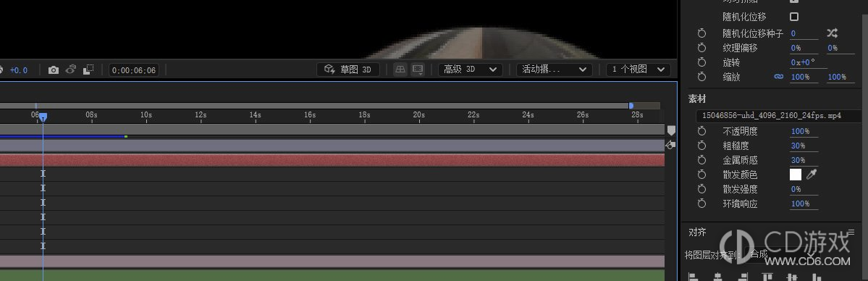
Task: Click the comp button below marker bin
Action: [670, 145]
